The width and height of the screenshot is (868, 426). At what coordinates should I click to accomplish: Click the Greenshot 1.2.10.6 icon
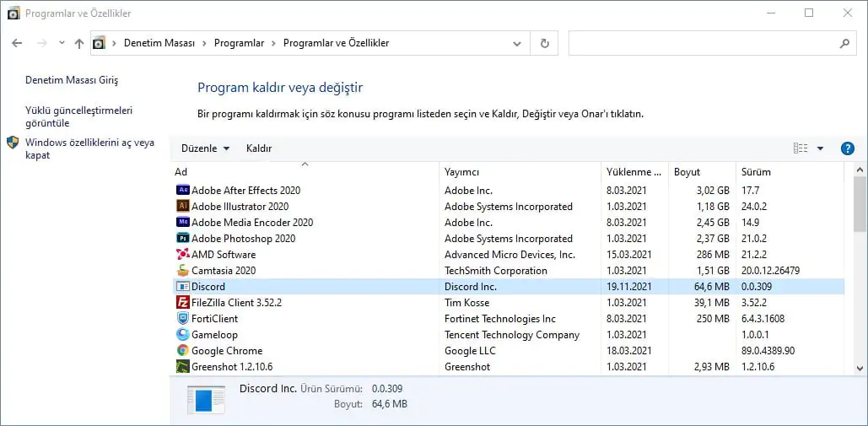(x=183, y=367)
